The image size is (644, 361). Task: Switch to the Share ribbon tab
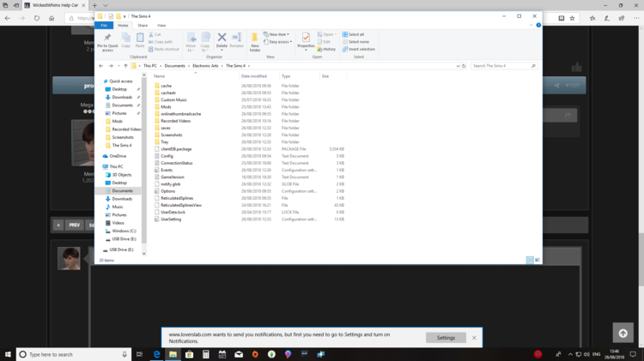(143, 26)
